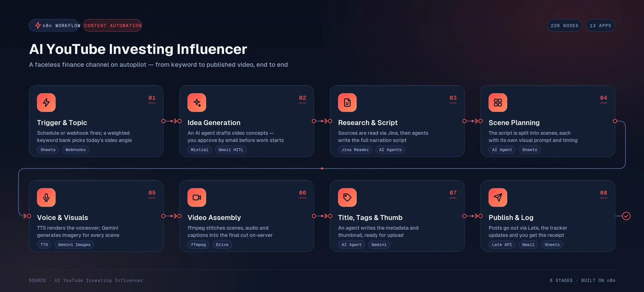The height and width of the screenshot is (292, 644).
Task: Select the Gemini Images tag
Action: pos(74,245)
